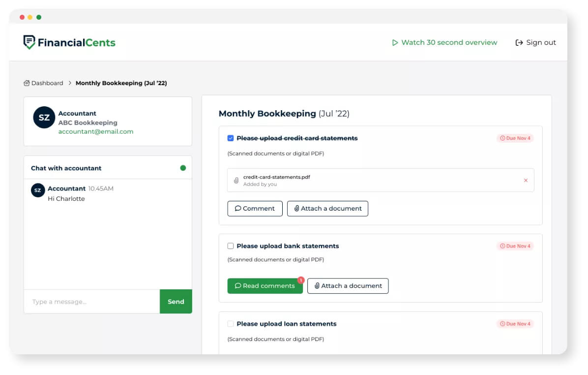Click the FinancialCents logo icon
The image size is (588, 375).
(29, 42)
